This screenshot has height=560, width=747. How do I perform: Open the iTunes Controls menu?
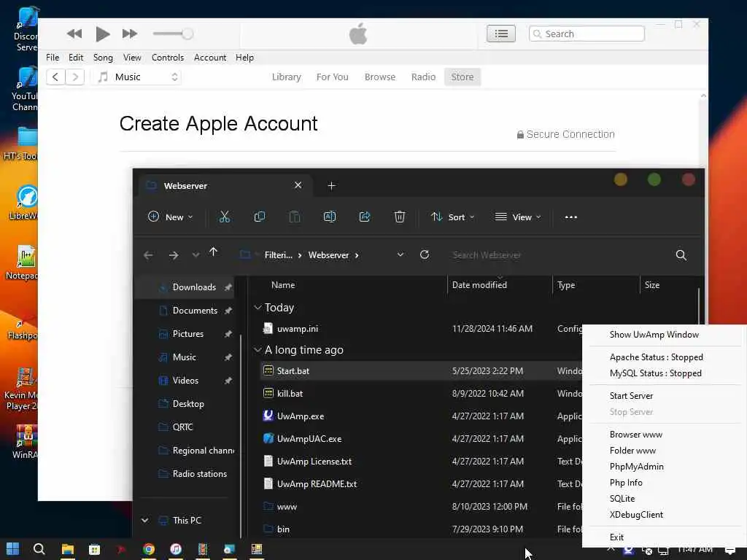[167, 57]
